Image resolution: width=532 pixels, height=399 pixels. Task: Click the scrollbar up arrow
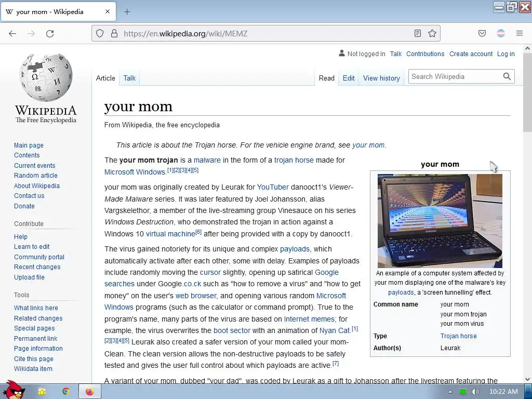point(527,48)
